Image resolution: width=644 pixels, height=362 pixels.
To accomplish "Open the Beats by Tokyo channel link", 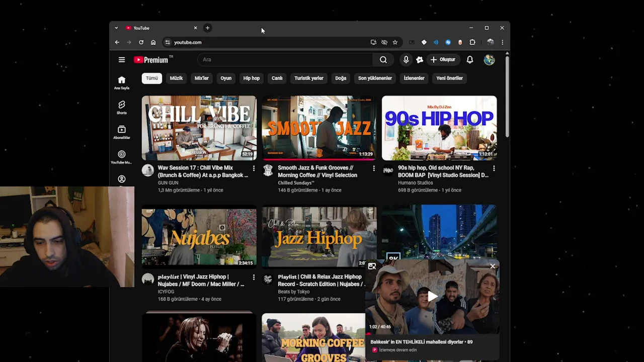I will tap(293, 292).
